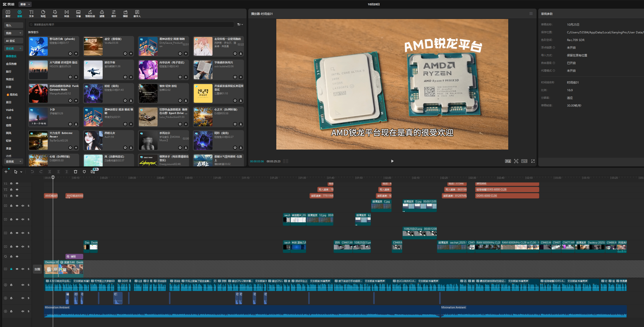This screenshot has width=644, height=327.
Task: Collapse the 音乐库 category list
Action: tap(20, 48)
